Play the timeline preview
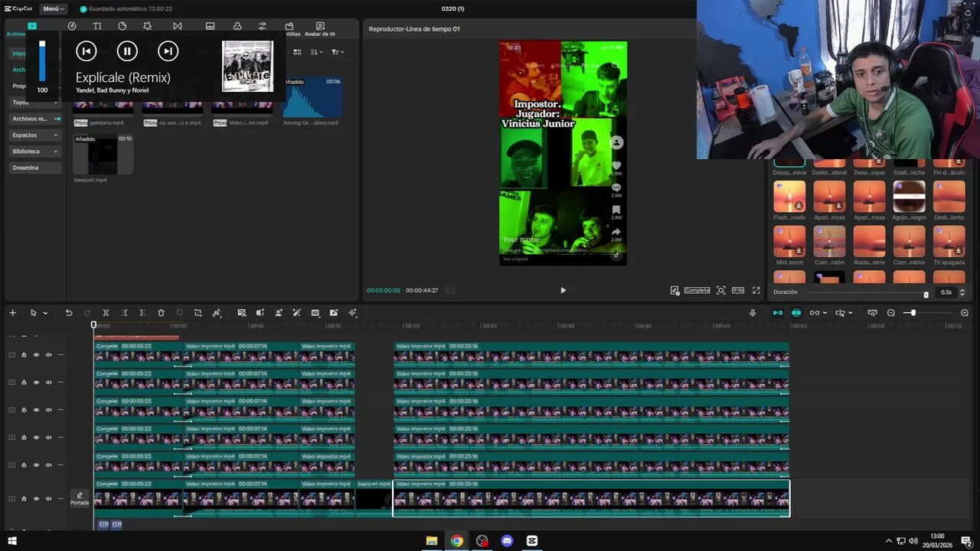The image size is (980, 551). pos(563,290)
